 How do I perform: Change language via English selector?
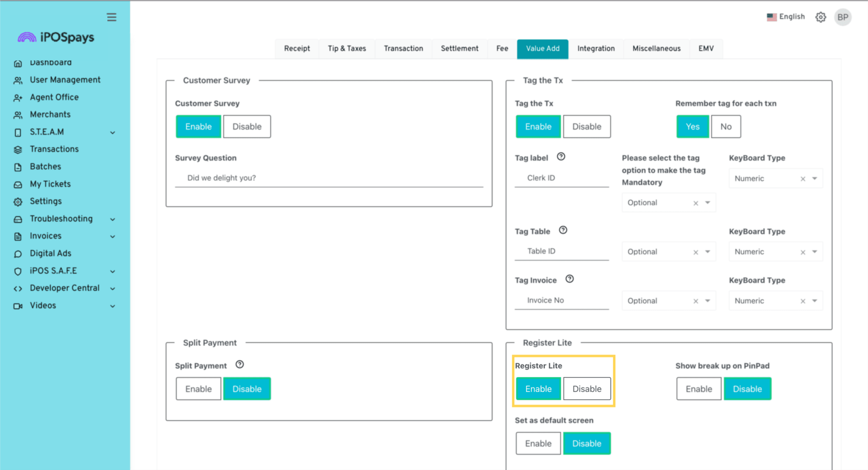[786, 17]
